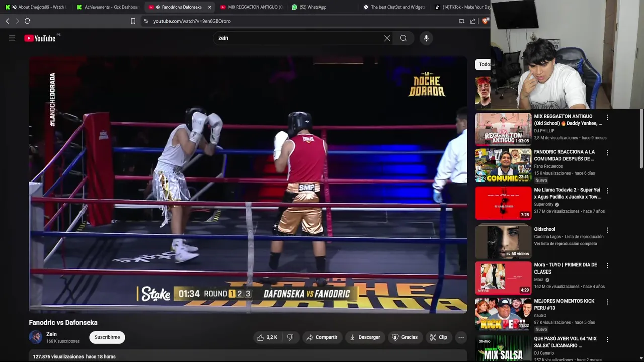This screenshot has width=644, height=362.
Task: Go back with the browser back arrow
Action: [x=8, y=21]
